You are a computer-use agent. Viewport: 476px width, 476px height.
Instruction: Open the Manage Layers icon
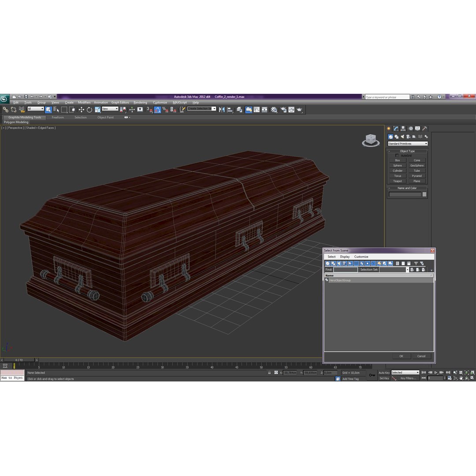tap(239, 110)
